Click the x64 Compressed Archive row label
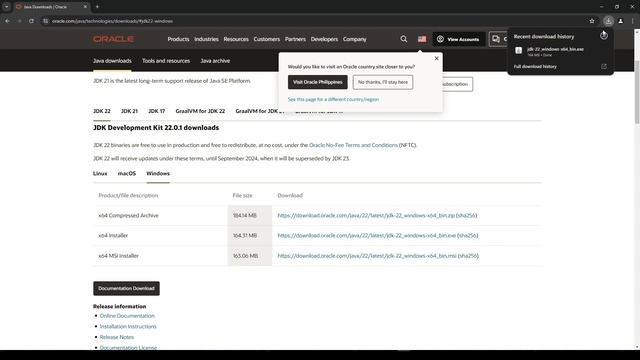This screenshot has height=360, width=640. click(128, 215)
